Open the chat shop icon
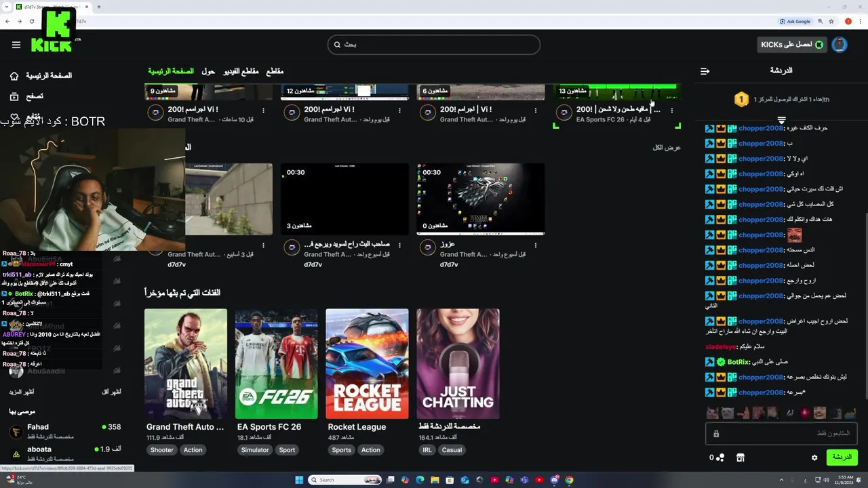 click(x=741, y=457)
